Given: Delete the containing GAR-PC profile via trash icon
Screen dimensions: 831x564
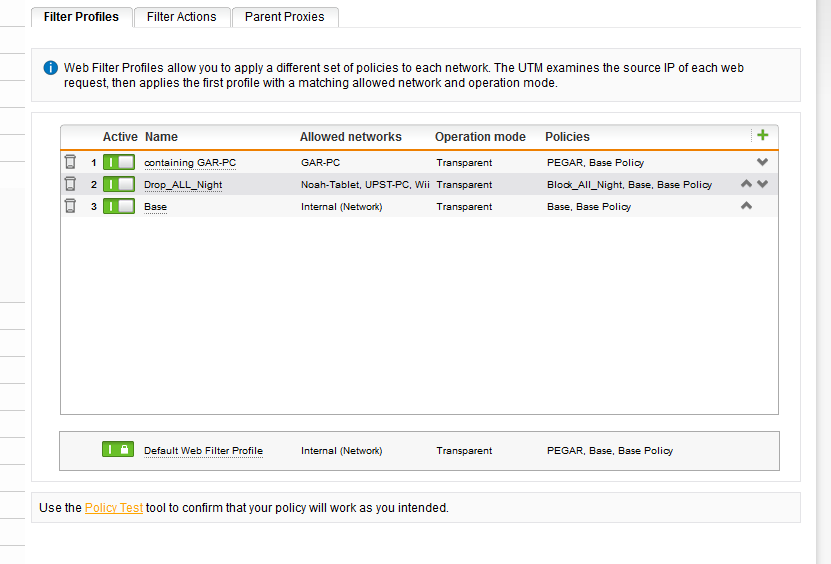Looking at the screenshot, I should click(x=70, y=162).
